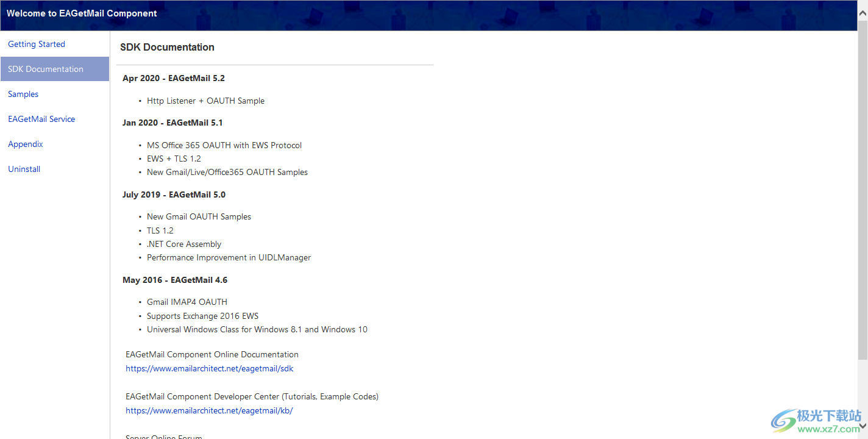Select SDK Documentation in the sidebar

tap(55, 69)
